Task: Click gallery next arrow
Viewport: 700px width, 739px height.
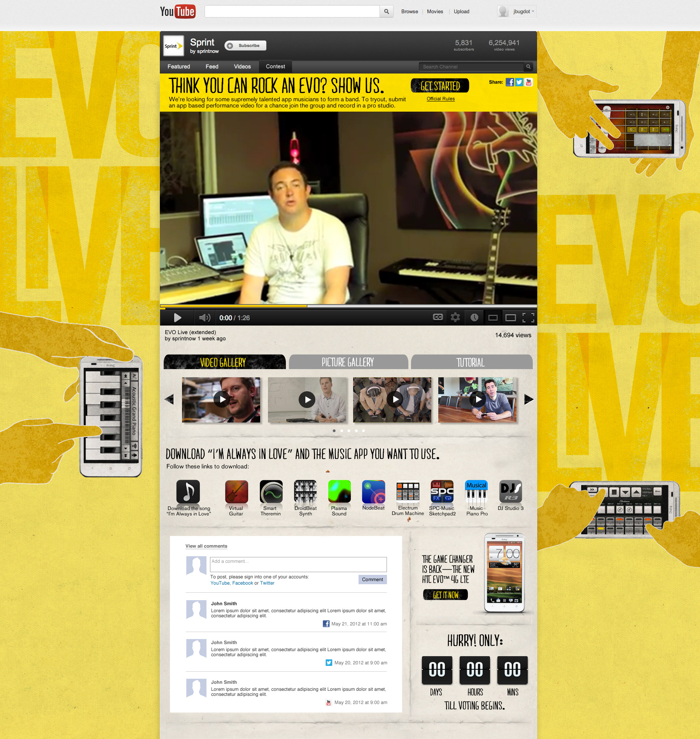Action: point(528,399)
